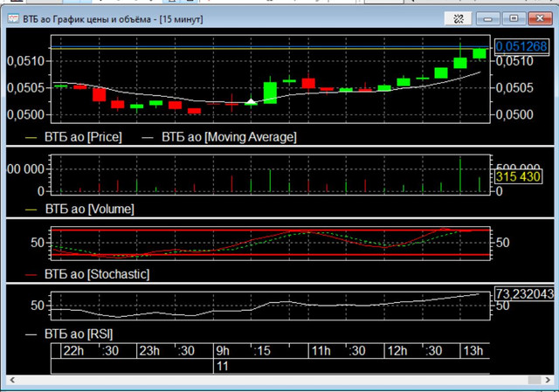The image size is (559, 392).
Task: Click the 12h label on time axis
Action: (397, 351)
